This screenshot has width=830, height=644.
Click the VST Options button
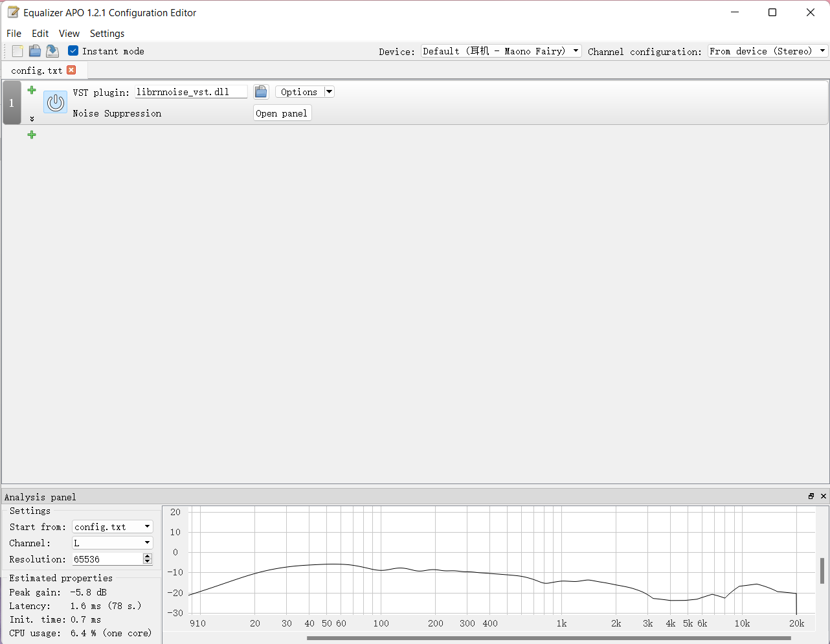click(299, 92)
